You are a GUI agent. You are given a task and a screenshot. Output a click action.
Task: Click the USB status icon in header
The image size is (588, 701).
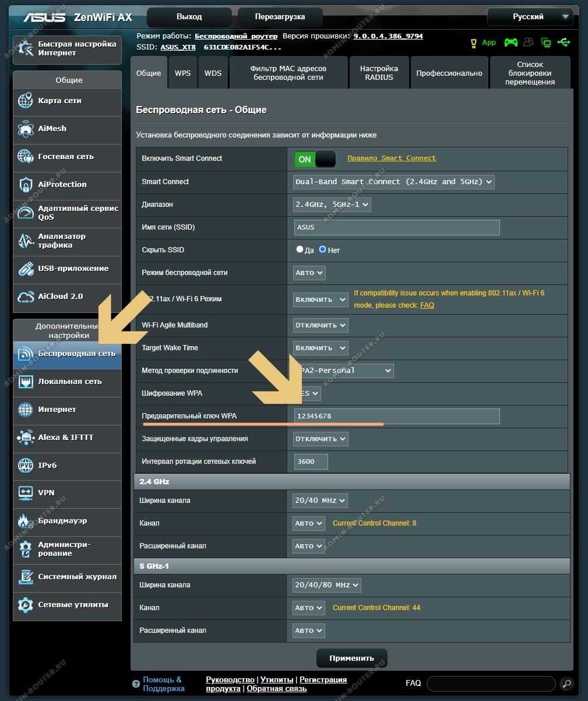pos(563,43)
